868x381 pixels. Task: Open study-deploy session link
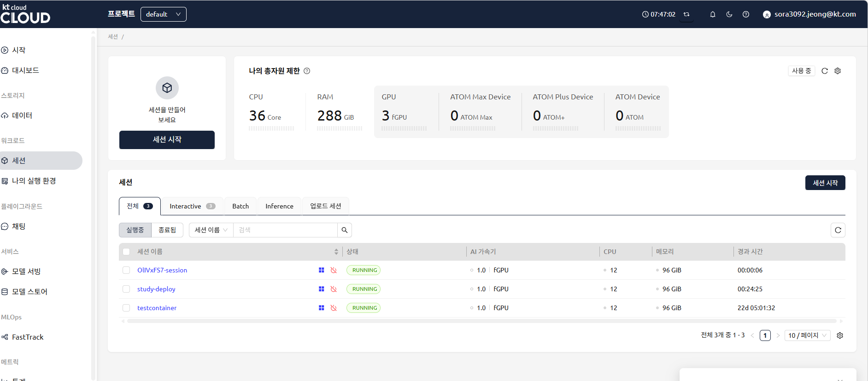point(156,289)
